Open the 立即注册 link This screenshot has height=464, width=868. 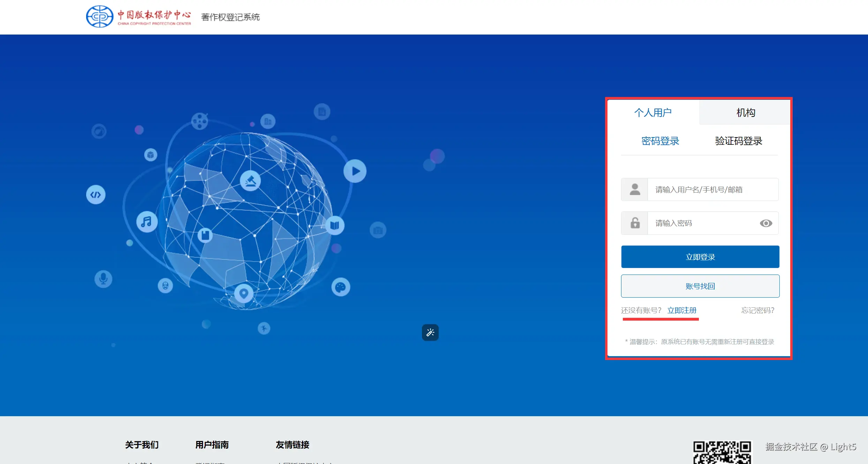coord(682,310)
